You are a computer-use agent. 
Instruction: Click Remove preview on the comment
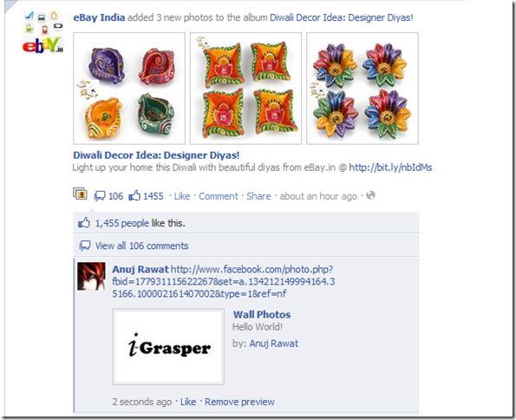pos(239,402)
